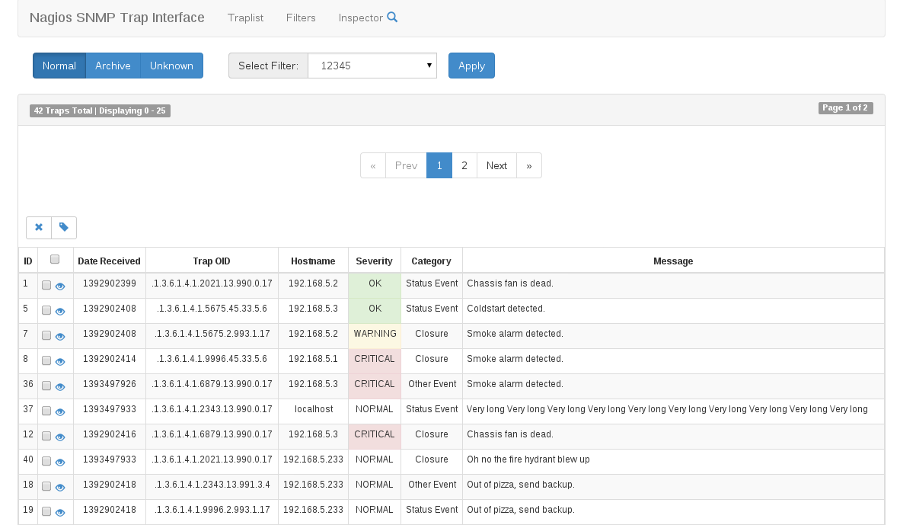Click the Apply filter button

coord(471,65)
